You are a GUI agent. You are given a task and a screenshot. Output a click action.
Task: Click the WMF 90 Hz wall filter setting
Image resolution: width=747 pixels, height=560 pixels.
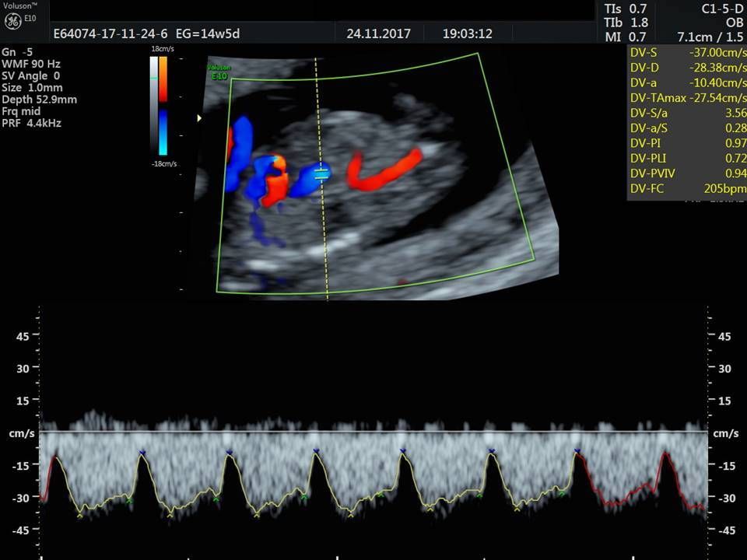point(31,63)
